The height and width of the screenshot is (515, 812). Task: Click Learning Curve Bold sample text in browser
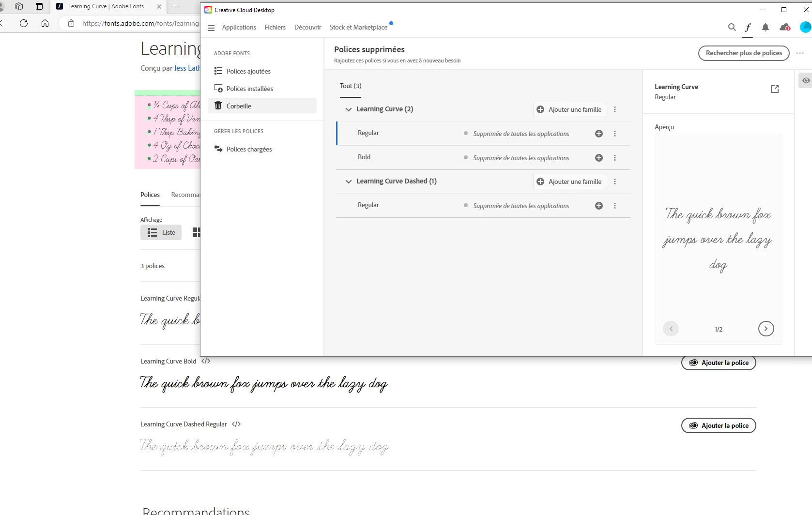point(264,383)
